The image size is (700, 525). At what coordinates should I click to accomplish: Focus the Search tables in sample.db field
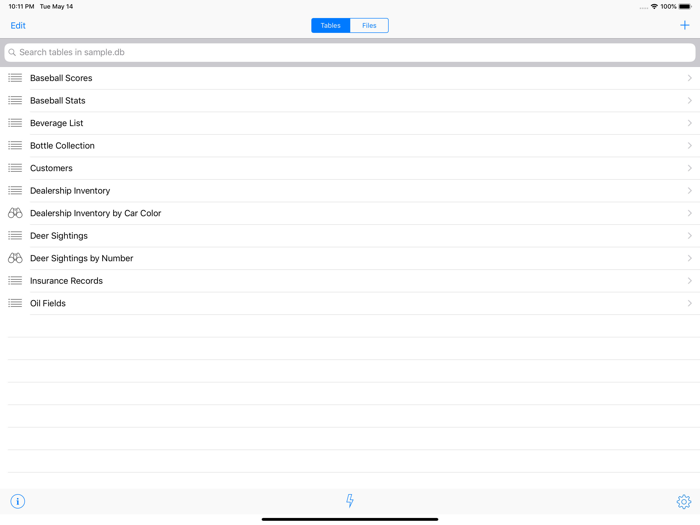pos(350,52)
